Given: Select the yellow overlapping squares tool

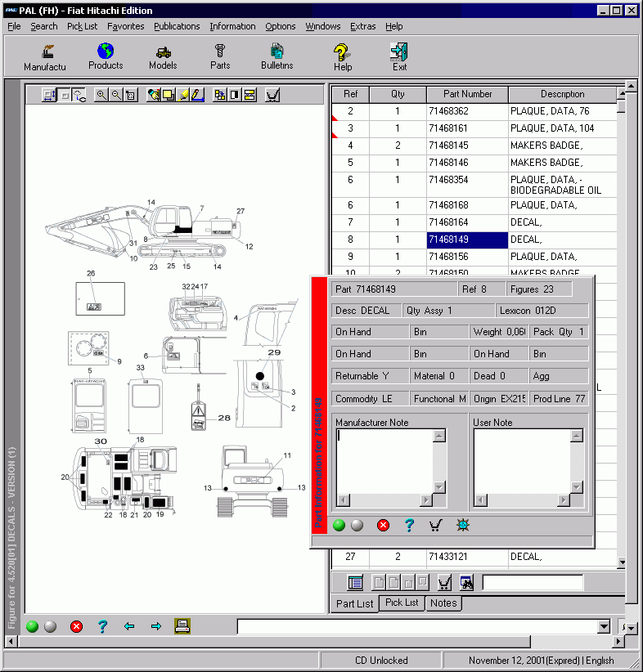Looking at the screenshot, I should (169, 95).
